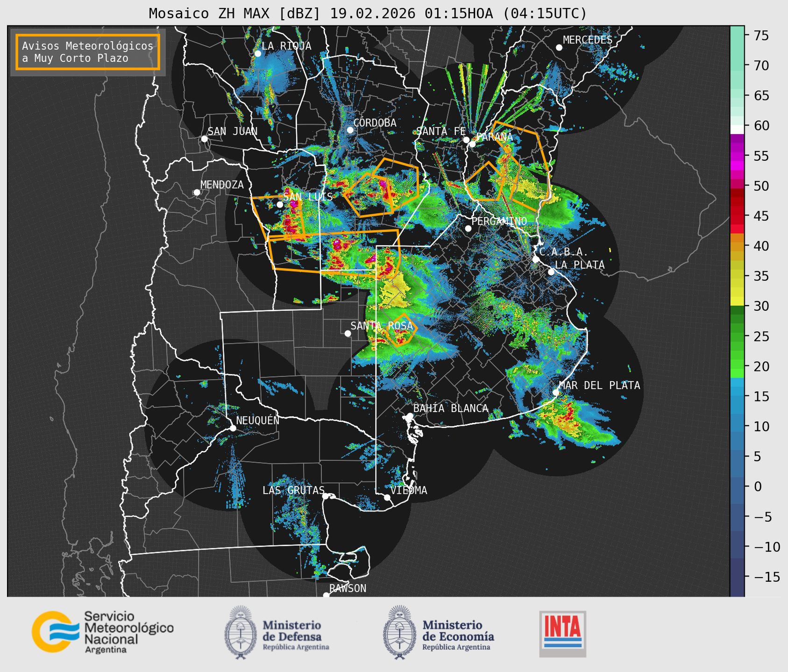The image size is (788, 672).
Task: Click the Ministerio de Economía emblem
Action: pyautogui.click(x=399, y=632)
